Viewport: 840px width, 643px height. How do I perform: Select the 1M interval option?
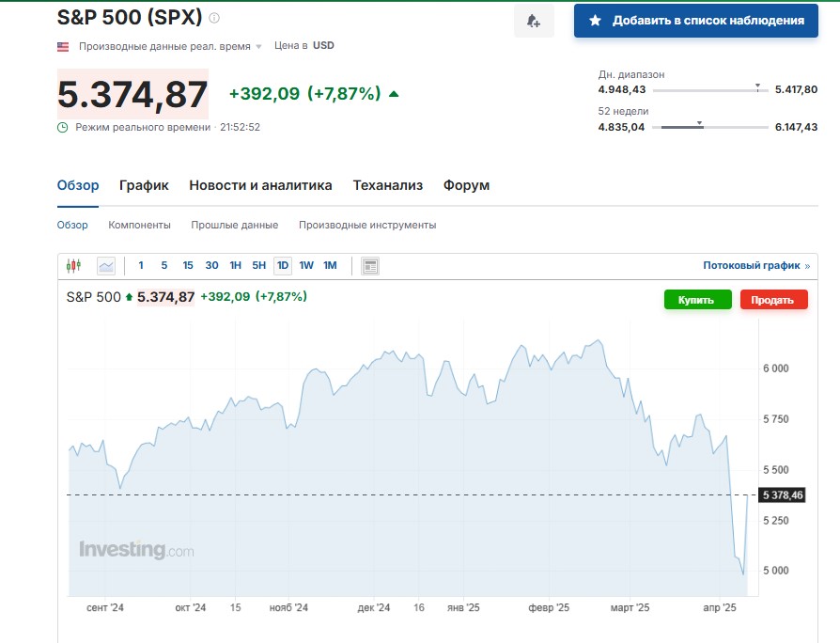click(330, 265)
